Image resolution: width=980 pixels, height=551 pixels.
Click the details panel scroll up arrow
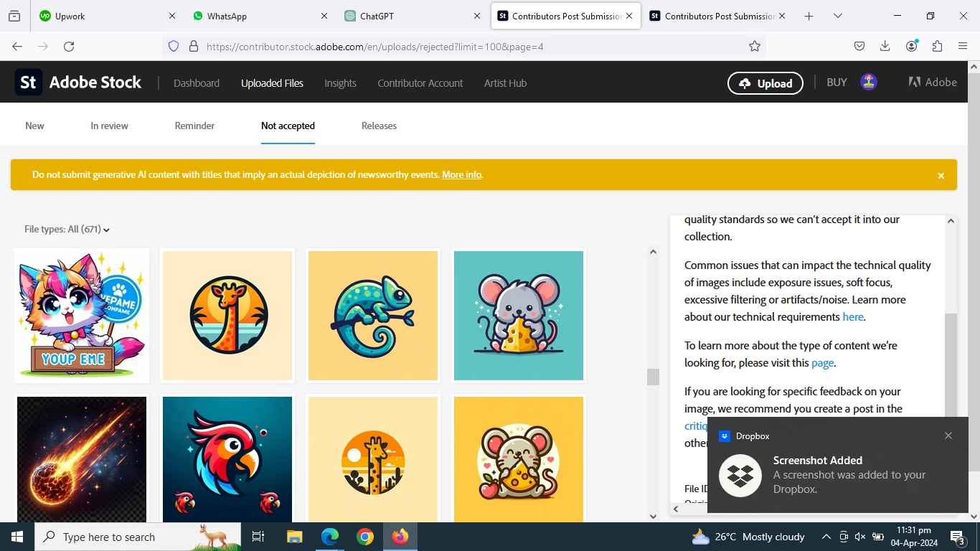tap(951, 221)
